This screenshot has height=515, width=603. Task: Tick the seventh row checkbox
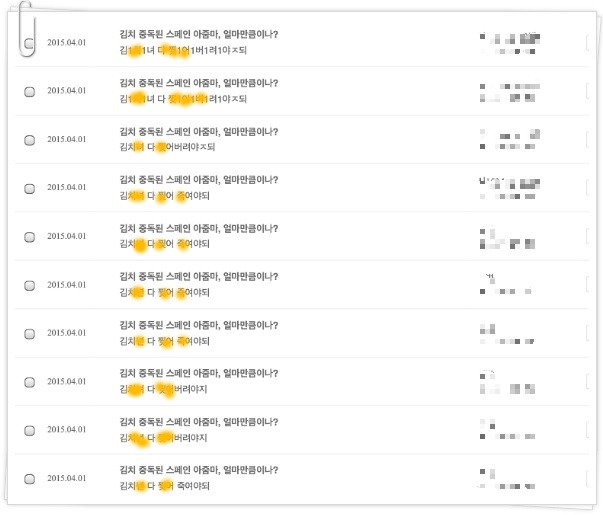pyautogui.click(x=30, y=334)
